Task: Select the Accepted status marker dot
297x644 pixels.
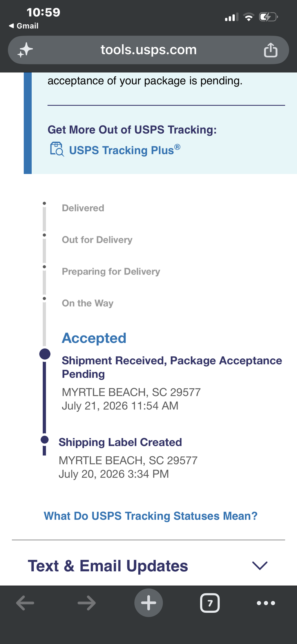Action: tap(45, 354)
